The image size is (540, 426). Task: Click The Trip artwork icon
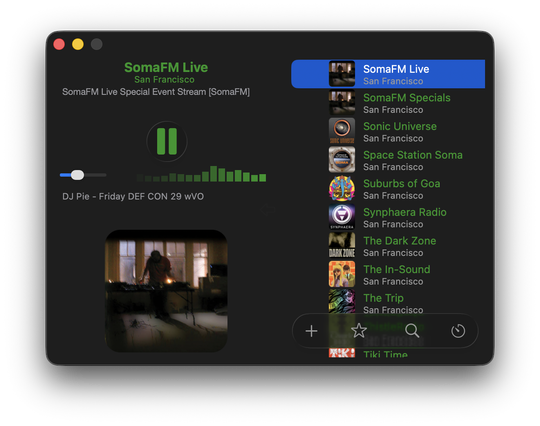pos(342,301)
